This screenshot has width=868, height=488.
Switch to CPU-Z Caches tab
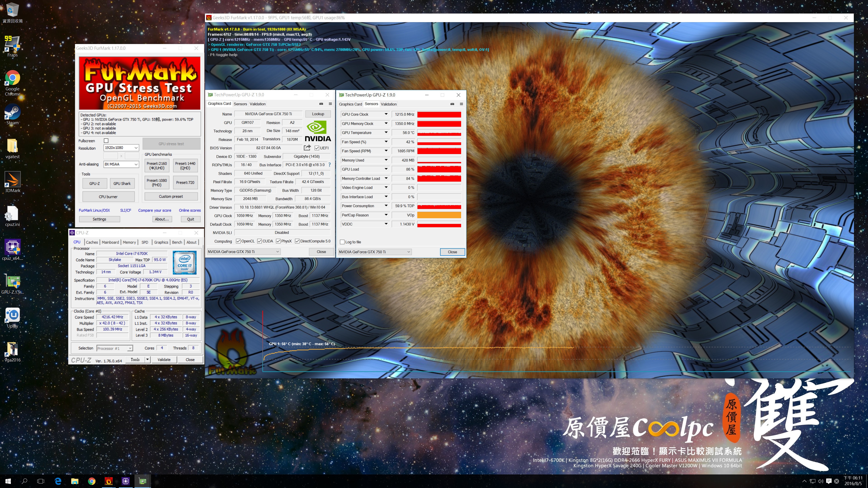point(92,242)
